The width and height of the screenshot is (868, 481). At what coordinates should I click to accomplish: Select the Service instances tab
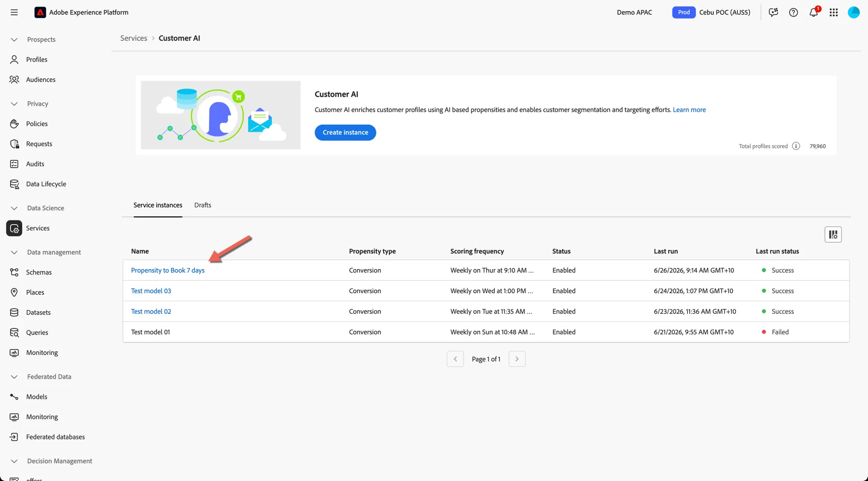158,205
